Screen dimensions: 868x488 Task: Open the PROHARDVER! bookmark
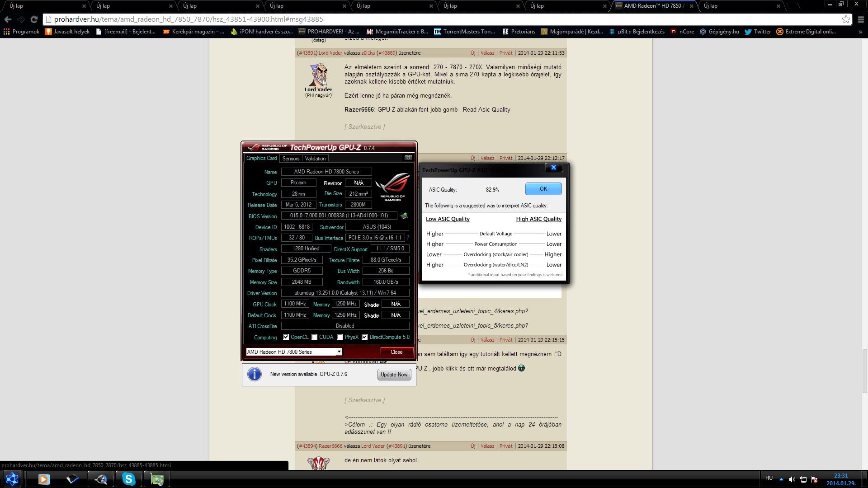(329, 32)
